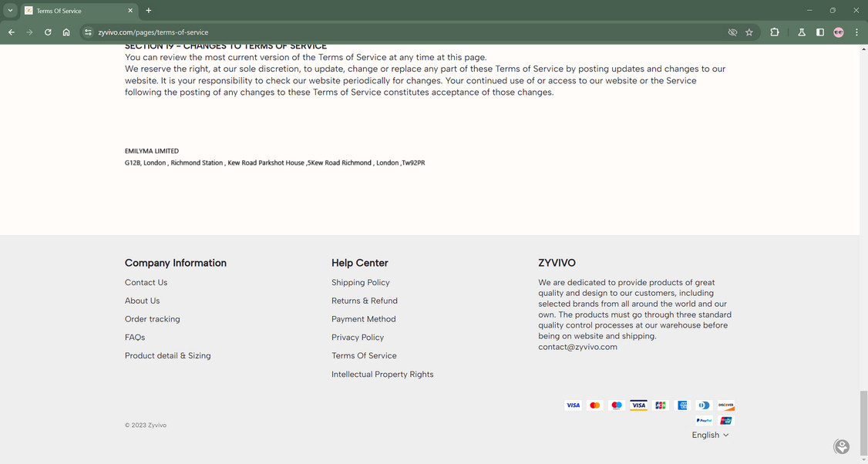Click the JCB payment icon

point(661,405)
